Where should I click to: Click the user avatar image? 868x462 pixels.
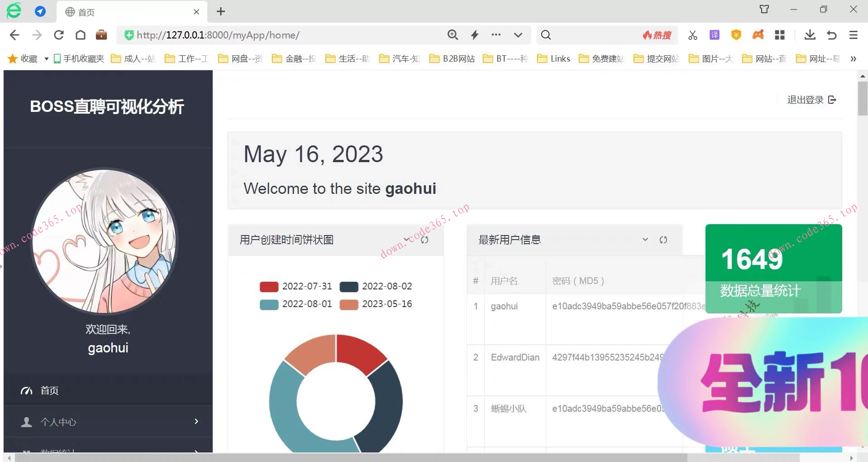[105, 241]
